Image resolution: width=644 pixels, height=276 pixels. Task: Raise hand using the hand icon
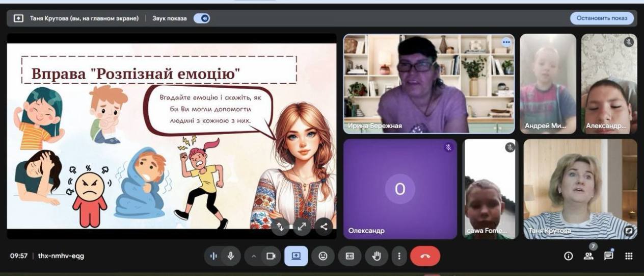coord(377,256)
